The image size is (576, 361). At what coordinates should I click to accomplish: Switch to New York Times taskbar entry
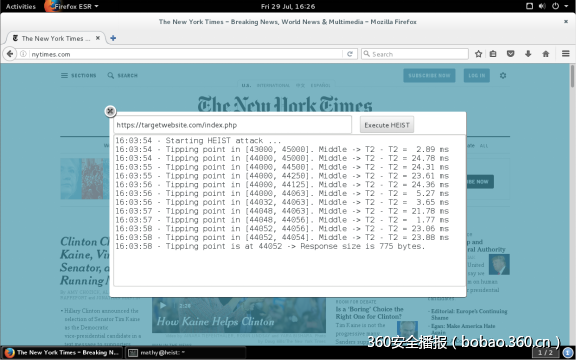[62, 353]
